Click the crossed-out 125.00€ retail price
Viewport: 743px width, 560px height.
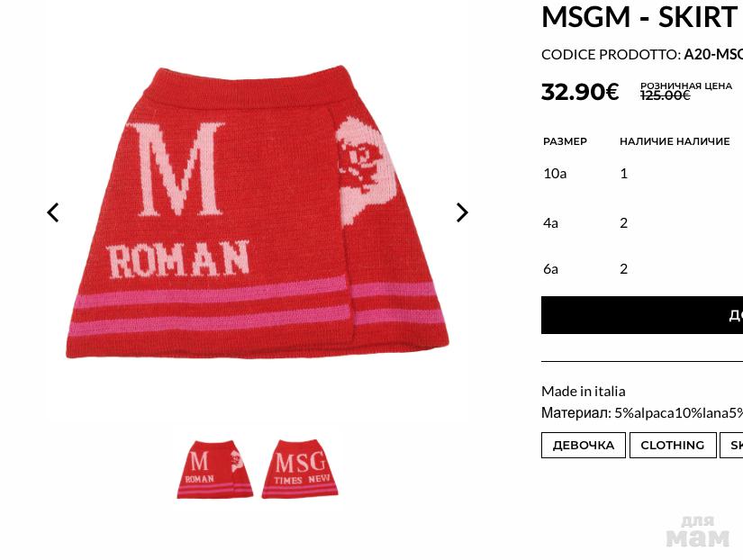click(665, 95)
